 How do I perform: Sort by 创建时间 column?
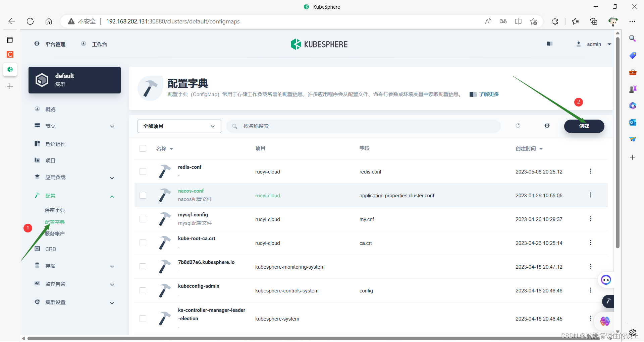(529, 148)
